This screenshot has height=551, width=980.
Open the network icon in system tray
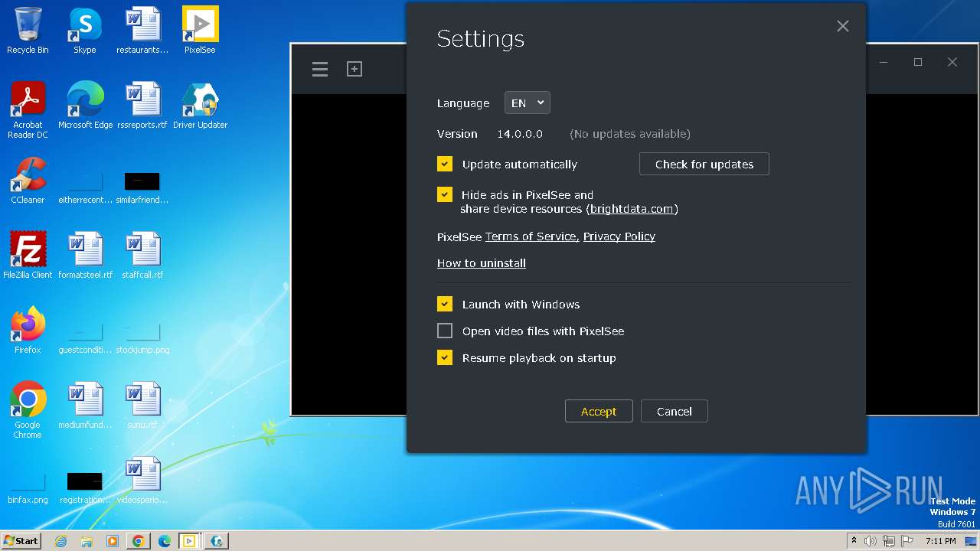889,541
